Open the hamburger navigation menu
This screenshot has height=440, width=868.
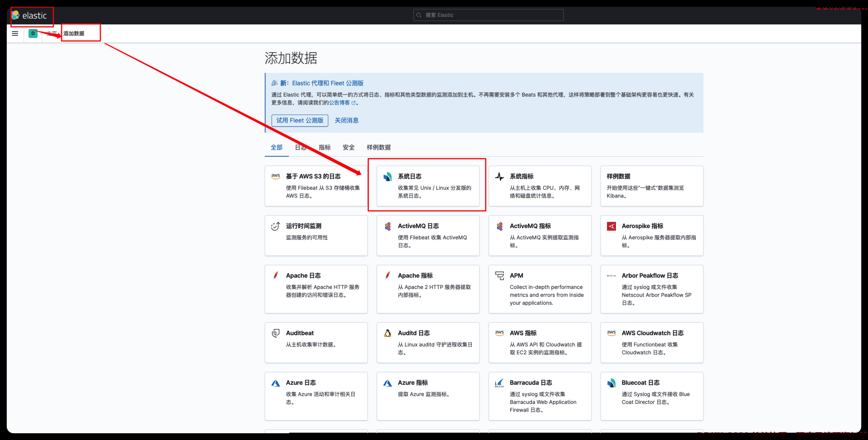click(15, 33)
